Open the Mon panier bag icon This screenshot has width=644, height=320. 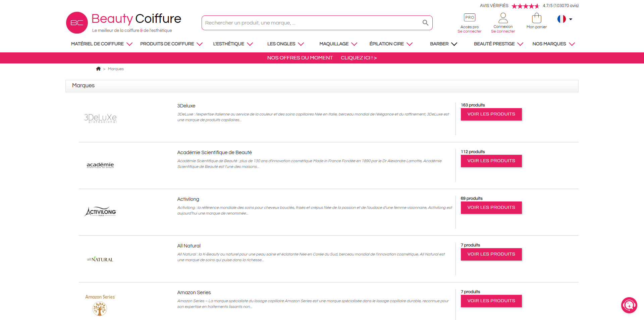[x=537, y=18]
